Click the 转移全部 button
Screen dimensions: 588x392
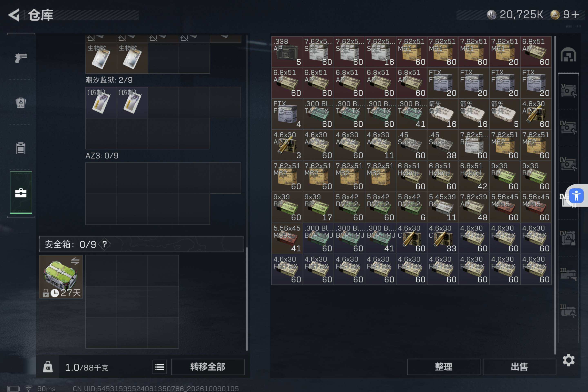click(x=207, y=367)
